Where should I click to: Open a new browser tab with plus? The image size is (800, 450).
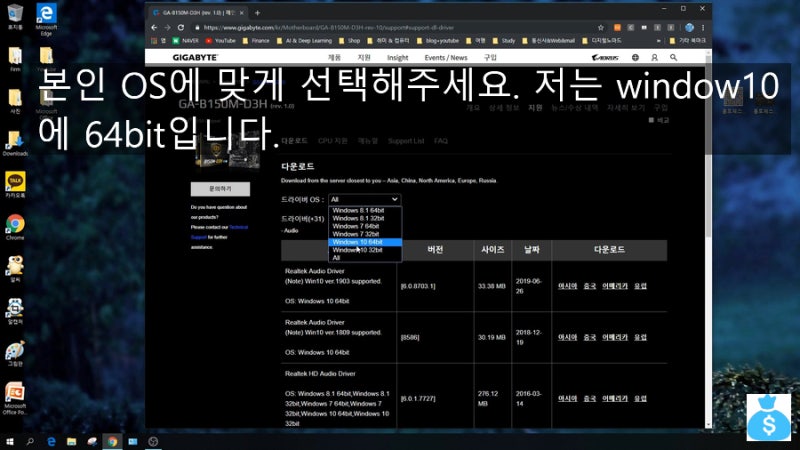(257, 13)
